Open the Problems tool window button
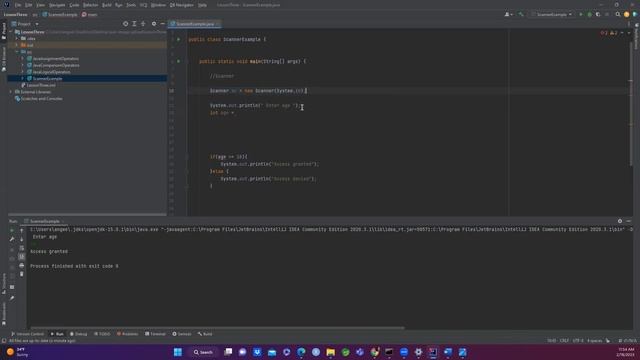Image resolution: width=640 pixels, height=360 pixels. (128, 334)
